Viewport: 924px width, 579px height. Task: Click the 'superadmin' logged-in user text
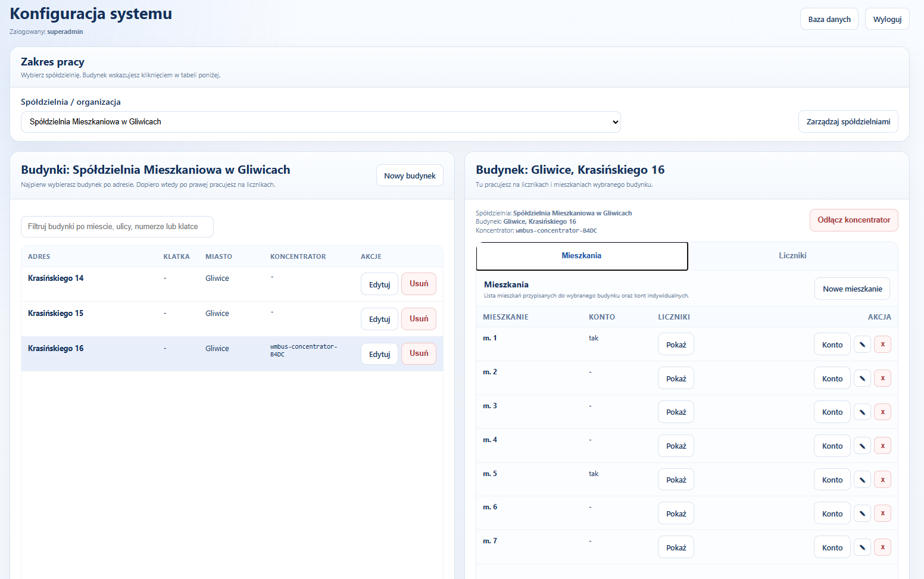tap(65, 32)
